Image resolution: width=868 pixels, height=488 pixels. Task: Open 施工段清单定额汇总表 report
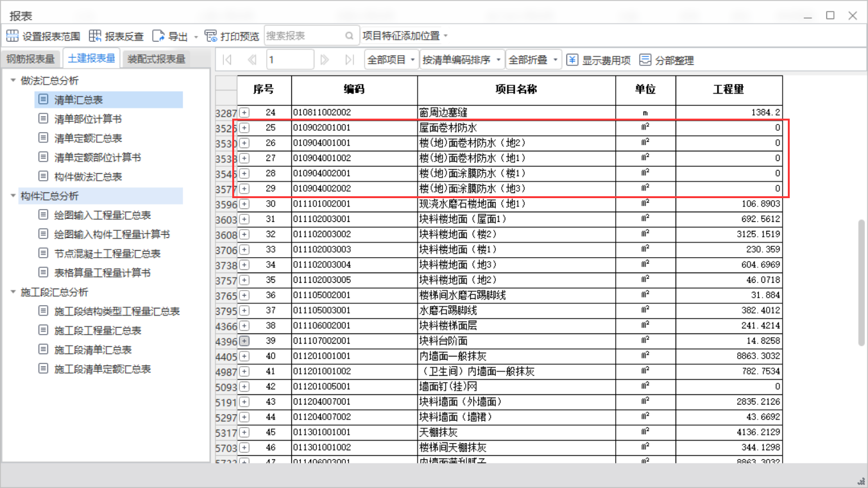(103, 369)
